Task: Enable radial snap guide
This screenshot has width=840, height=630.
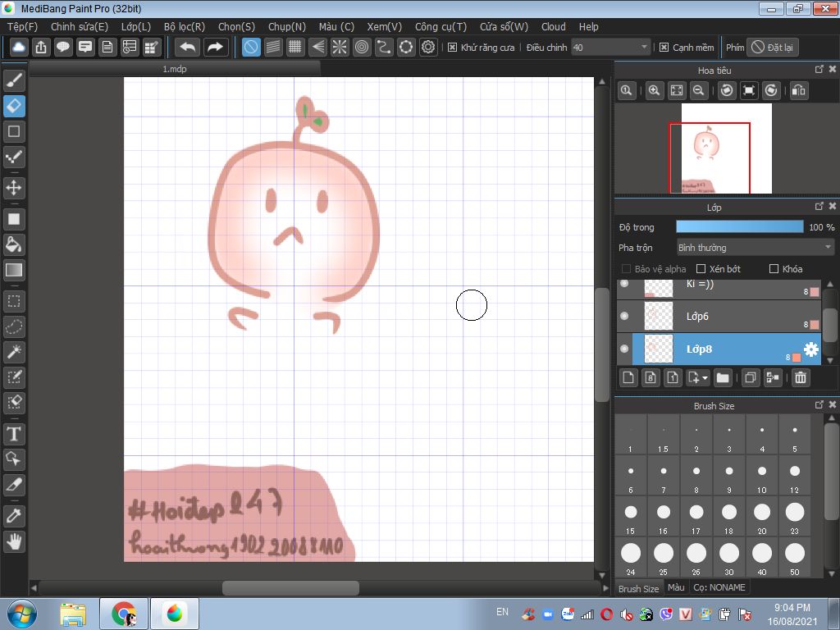Action: [340, 47]
